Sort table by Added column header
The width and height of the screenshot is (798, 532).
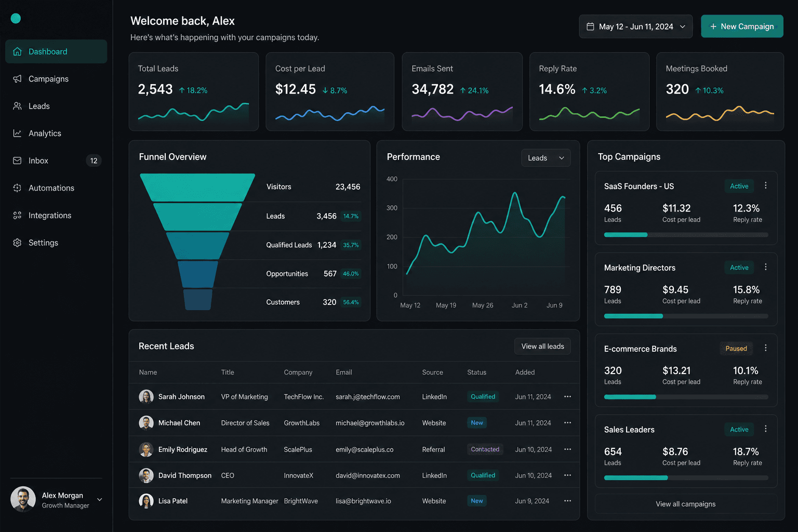tap(525, 373)
